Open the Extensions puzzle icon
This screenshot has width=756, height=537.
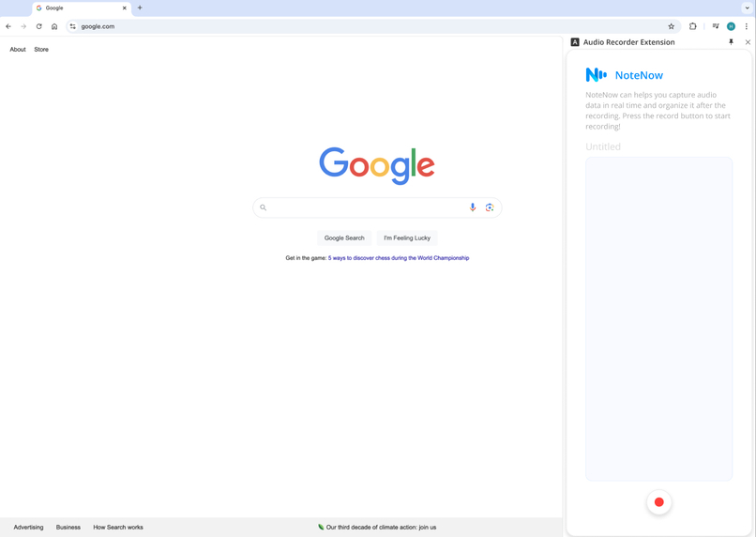pyautogui.click(x=693, y=26)
